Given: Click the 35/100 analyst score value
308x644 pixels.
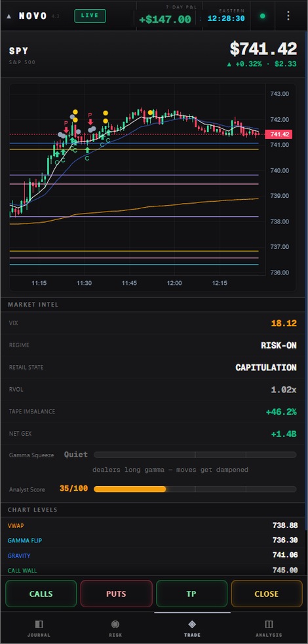Looking at the screenshot, I should point(73,489).
